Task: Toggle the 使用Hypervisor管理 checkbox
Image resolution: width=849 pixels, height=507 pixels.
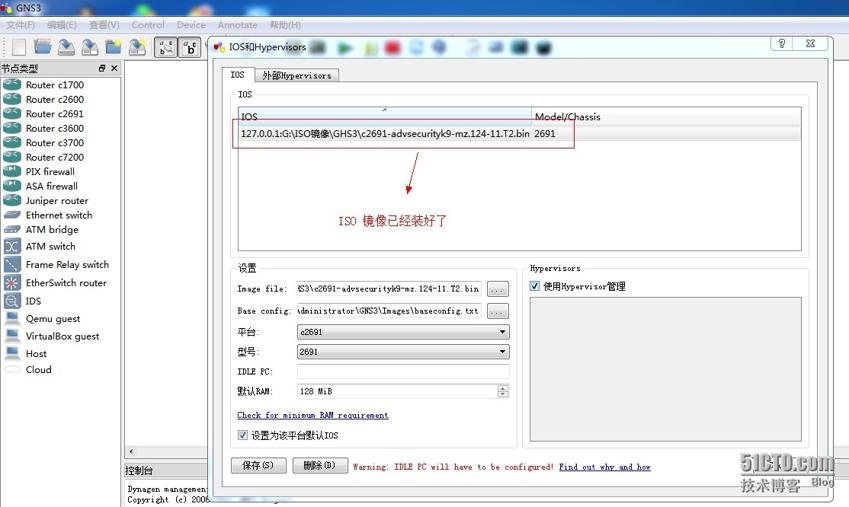Action: point(534,286)
